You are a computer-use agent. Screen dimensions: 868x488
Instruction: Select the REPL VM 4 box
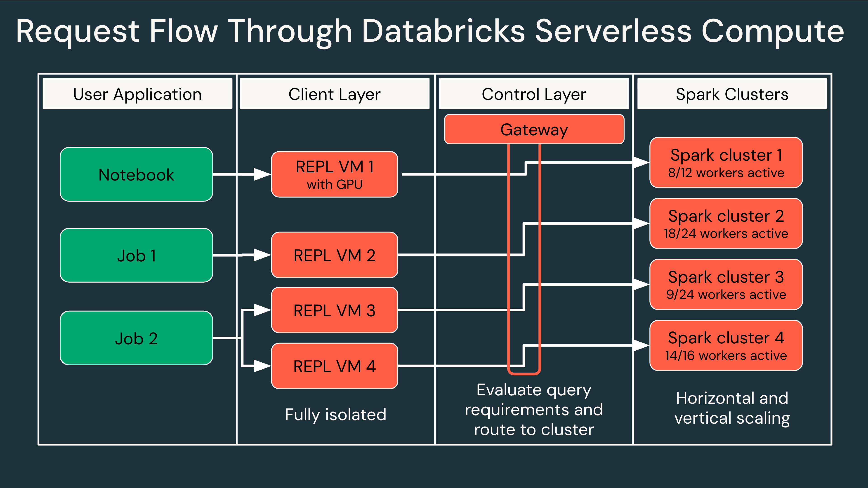(x=335, y=366)
